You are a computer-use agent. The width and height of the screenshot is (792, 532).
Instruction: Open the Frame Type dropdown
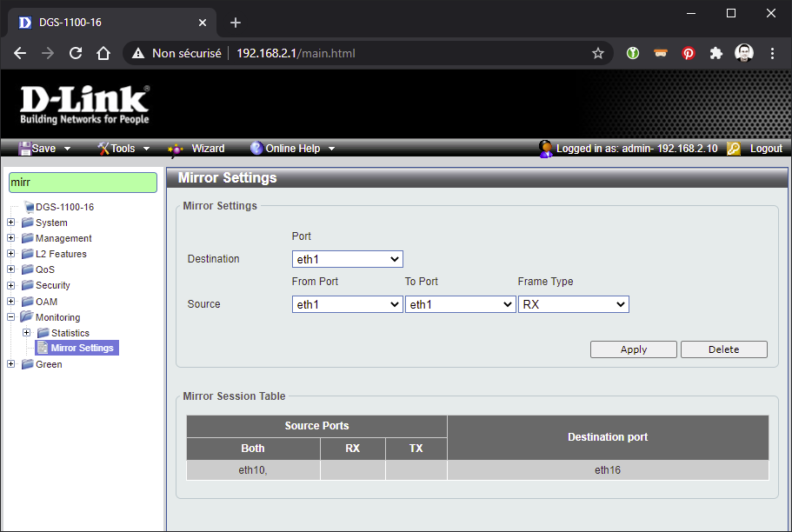(x=573, y=304)
